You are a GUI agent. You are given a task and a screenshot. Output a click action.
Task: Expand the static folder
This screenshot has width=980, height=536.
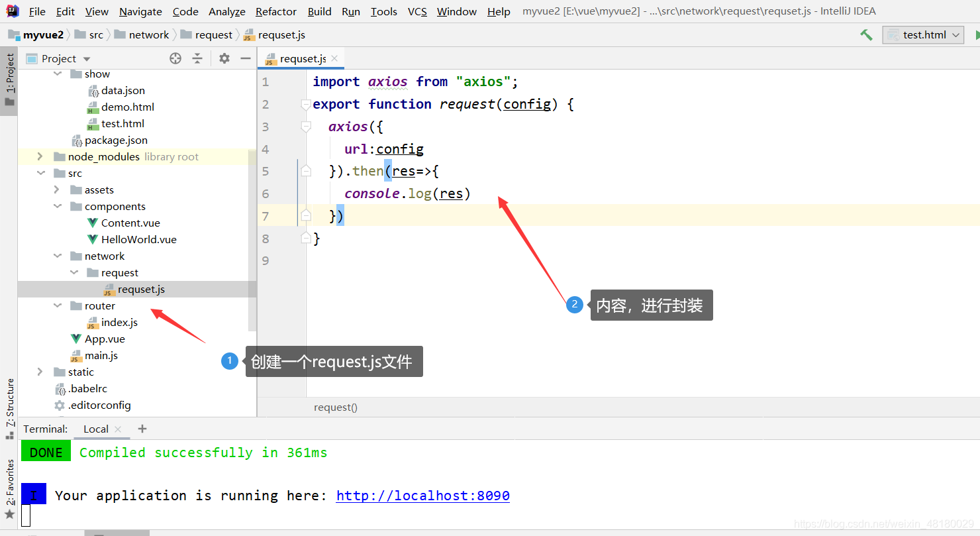coord(40,372)
